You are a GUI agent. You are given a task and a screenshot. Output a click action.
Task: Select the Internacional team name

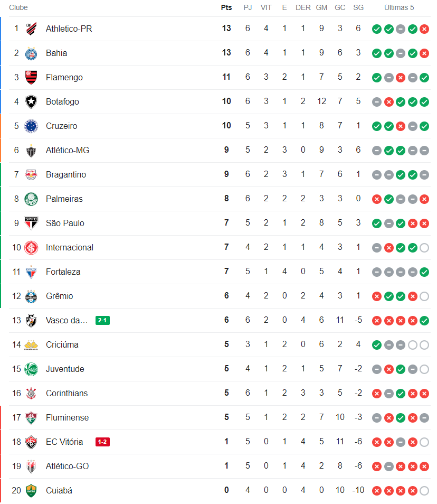pyautogui.click(x=70, y=247)
